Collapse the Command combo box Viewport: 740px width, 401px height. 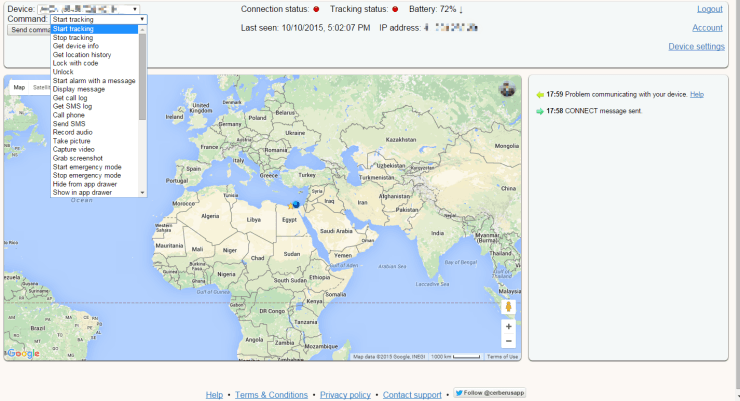[99, 19]
